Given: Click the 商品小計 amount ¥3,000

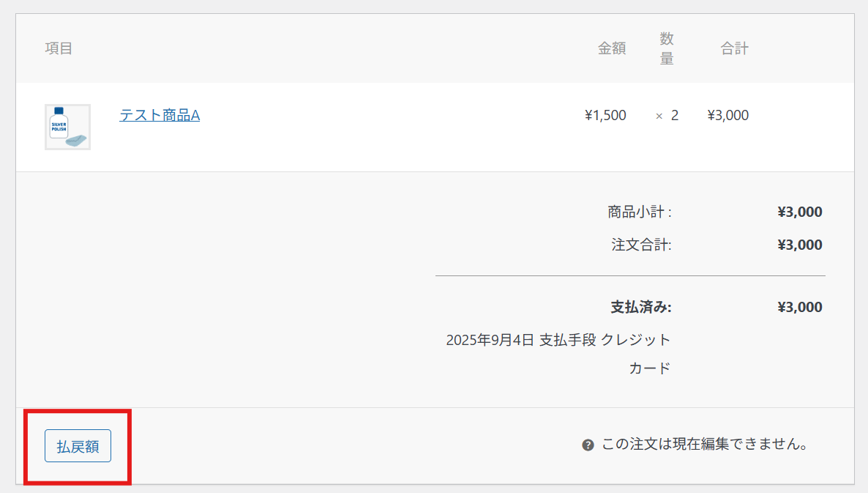Looking at the screenshot, I should [x=799, y=212].
